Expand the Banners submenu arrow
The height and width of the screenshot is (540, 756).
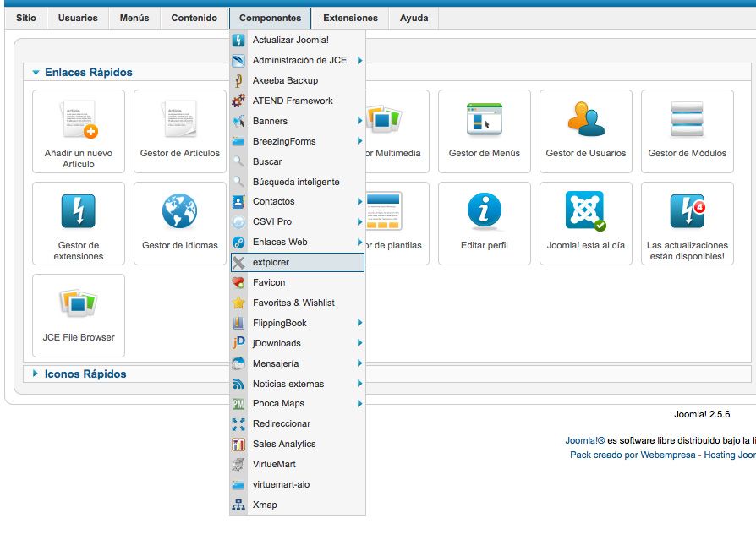click(359, 121)
